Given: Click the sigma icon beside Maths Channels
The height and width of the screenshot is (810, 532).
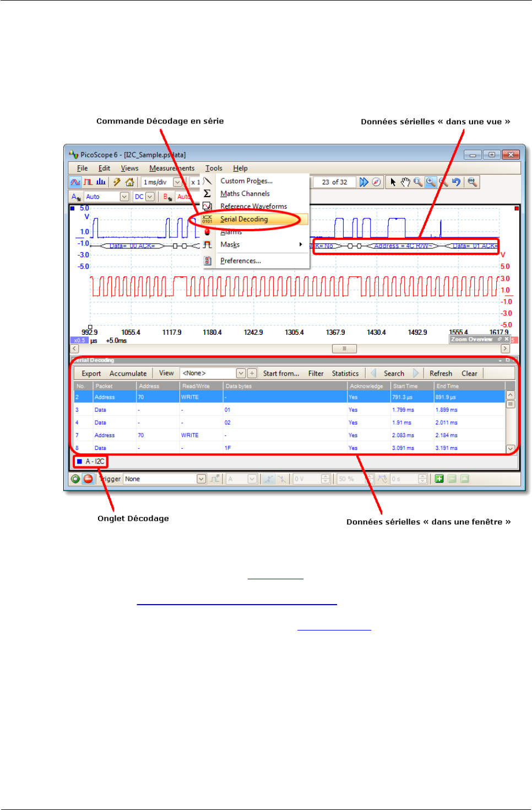Looking at the screenshot, I should pos(207,193).
